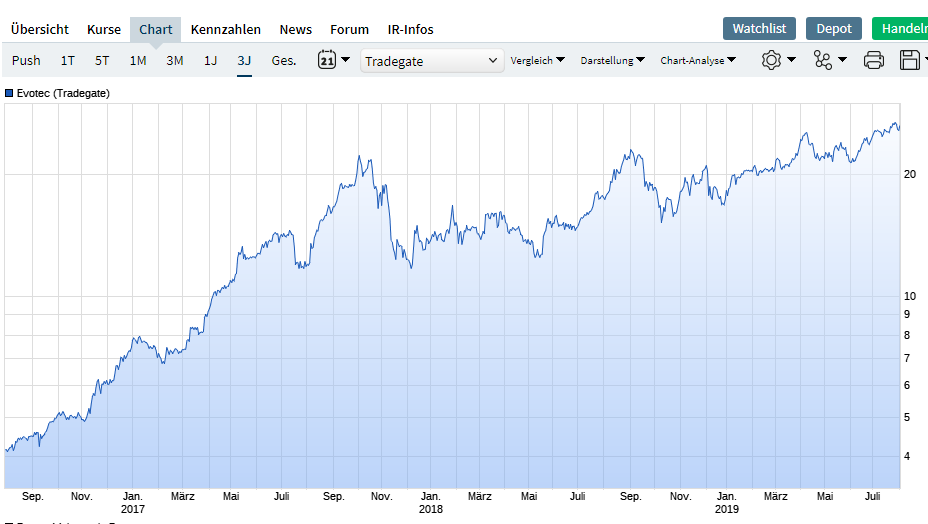
Task: Select the Chart tab
Action: pyautogui.click(x=156, y=30)
